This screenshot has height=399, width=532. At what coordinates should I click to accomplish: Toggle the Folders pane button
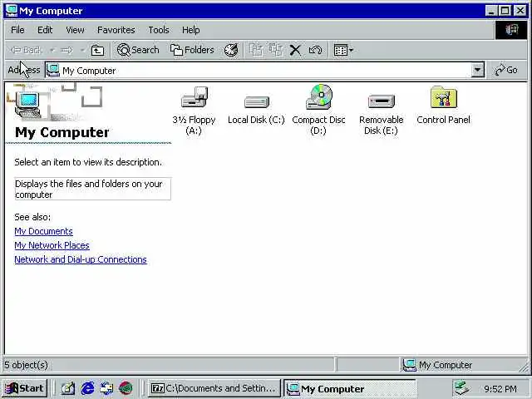click(x=192, y=50)
